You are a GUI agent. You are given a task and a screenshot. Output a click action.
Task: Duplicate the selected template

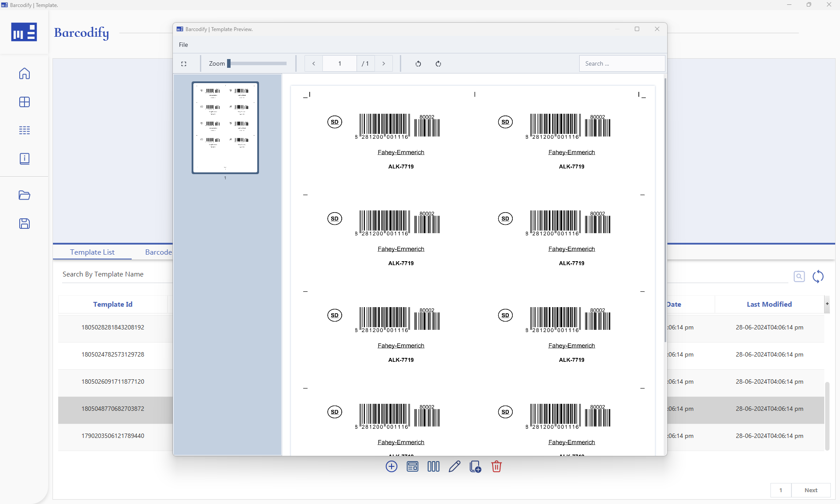click(475, 467)
